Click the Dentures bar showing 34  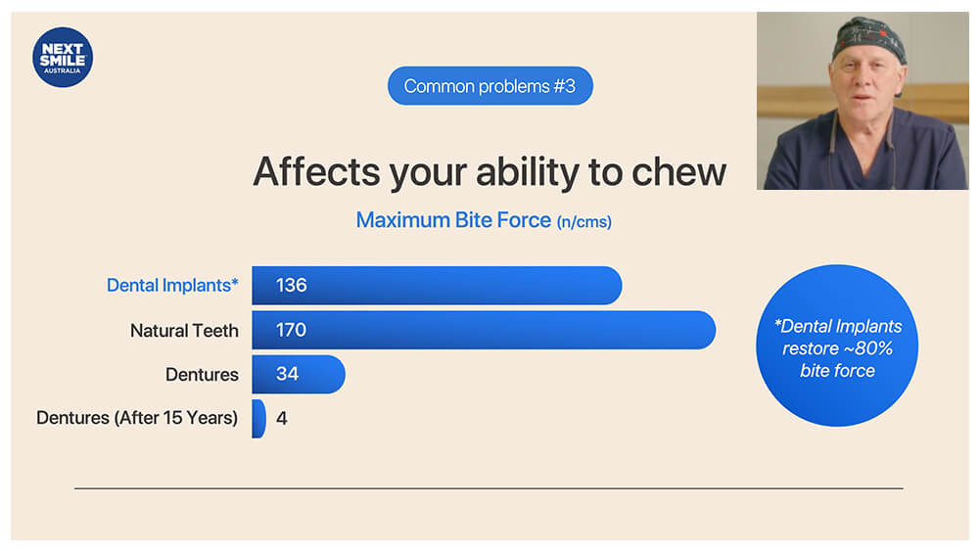coord(299,374)
